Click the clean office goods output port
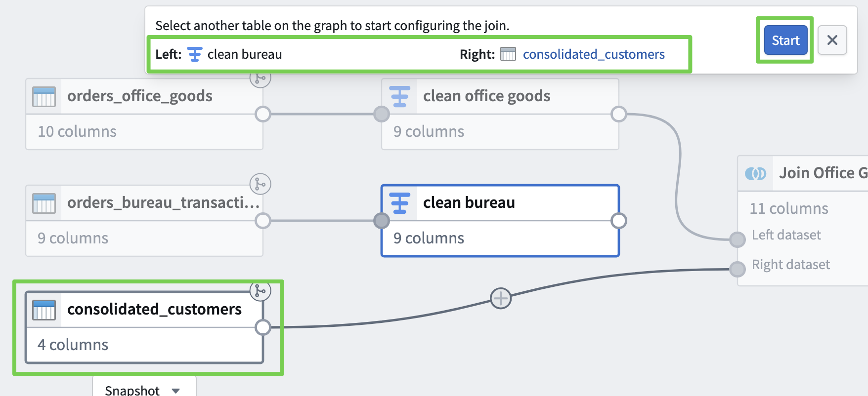The height and width of the screenshot is (396, 868). (618, 114)
